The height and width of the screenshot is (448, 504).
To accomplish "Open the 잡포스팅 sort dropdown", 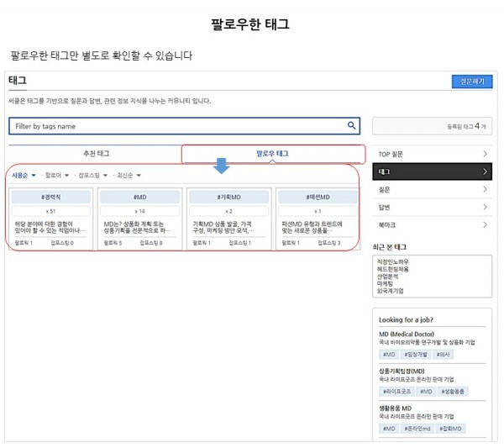I will click(92, 176).
